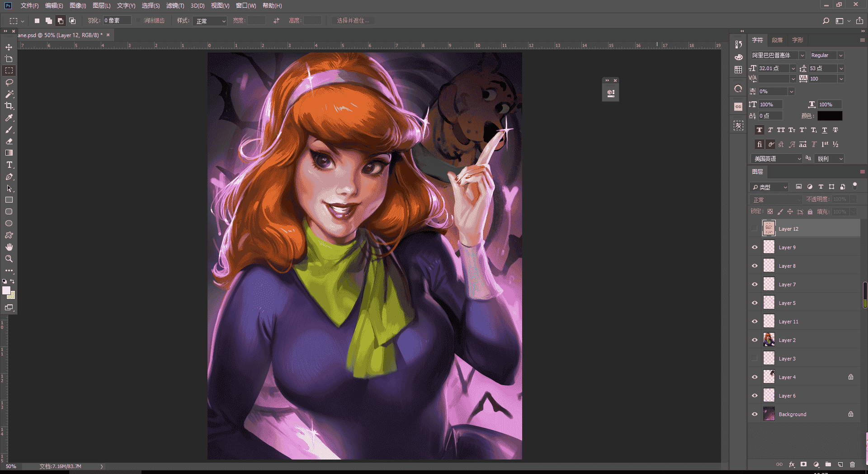Hide the Background layer
This screenshot has height=474, width=868.
tap(754, 414)
